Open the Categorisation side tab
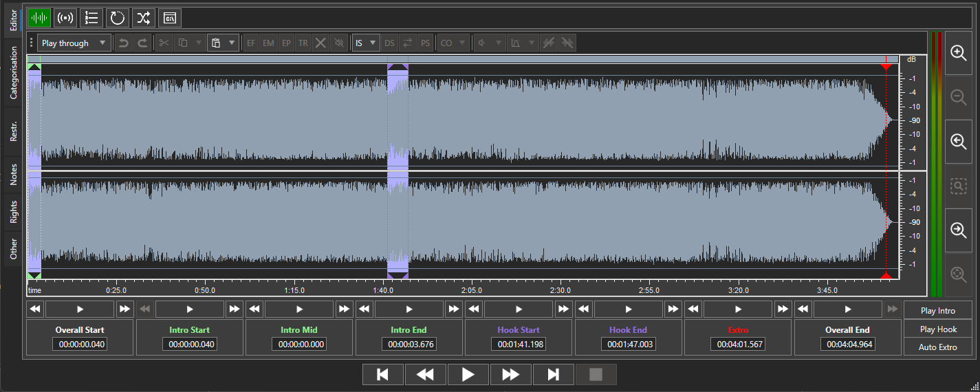Image resolution: width=980 pixels, height=392 pixels. tap(13, 72)
